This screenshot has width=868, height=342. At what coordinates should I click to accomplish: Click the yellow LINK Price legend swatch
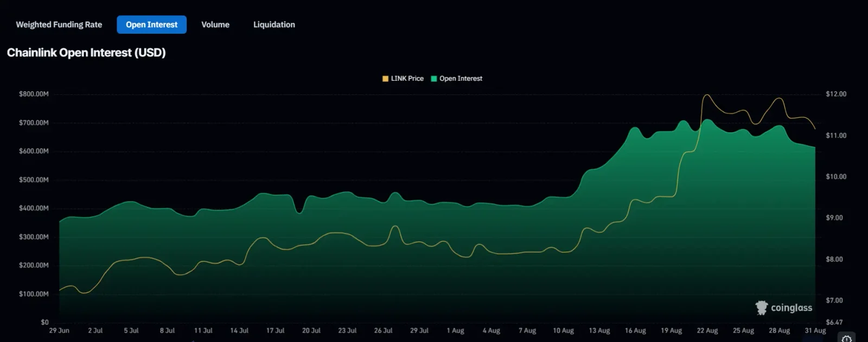pos(386,79)
